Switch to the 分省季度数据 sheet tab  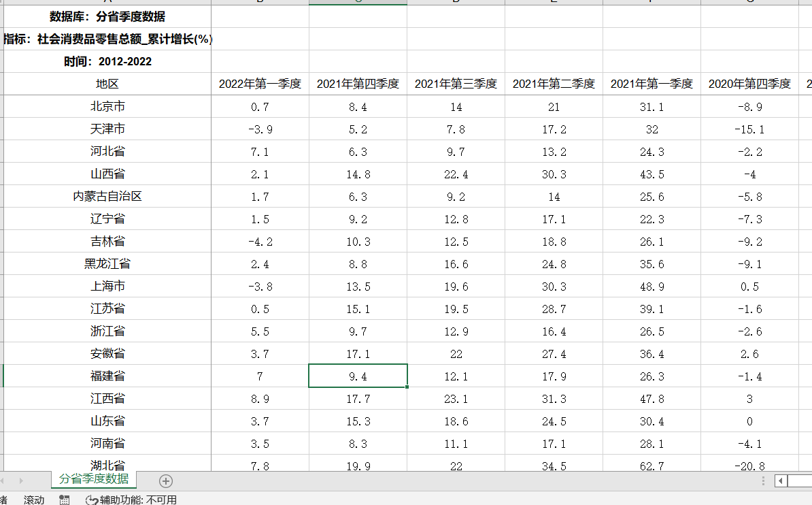[95, 480]
